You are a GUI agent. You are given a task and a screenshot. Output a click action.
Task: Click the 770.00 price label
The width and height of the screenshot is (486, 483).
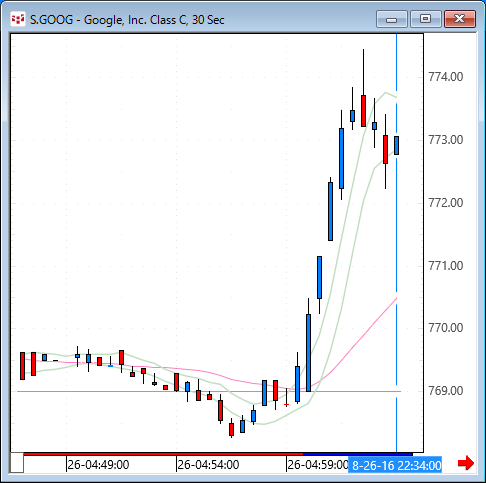click(x=446, y=328)
